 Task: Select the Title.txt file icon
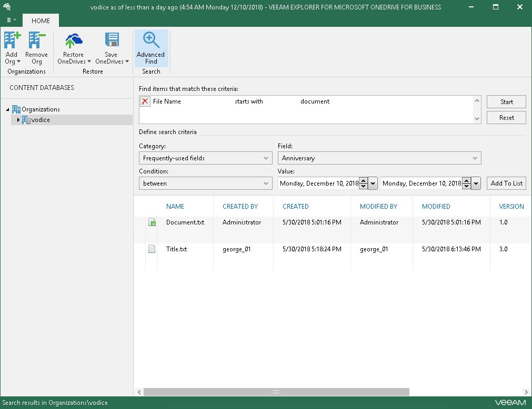pyautogui.click(x=152, y=249)
